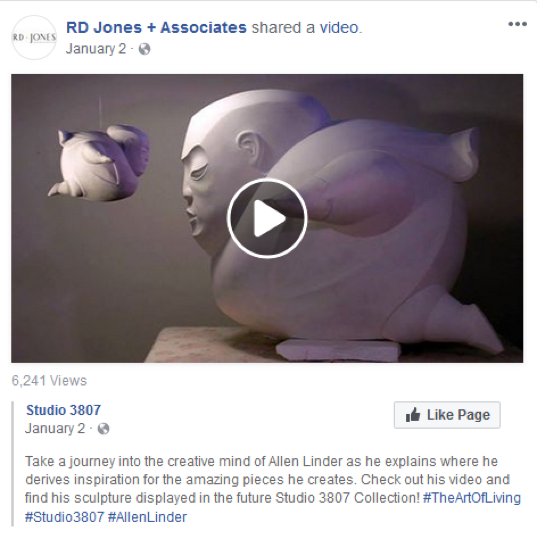Open RD Jones + Associates page link
This screenshot has height=539, width=537.
pos(156,28)
